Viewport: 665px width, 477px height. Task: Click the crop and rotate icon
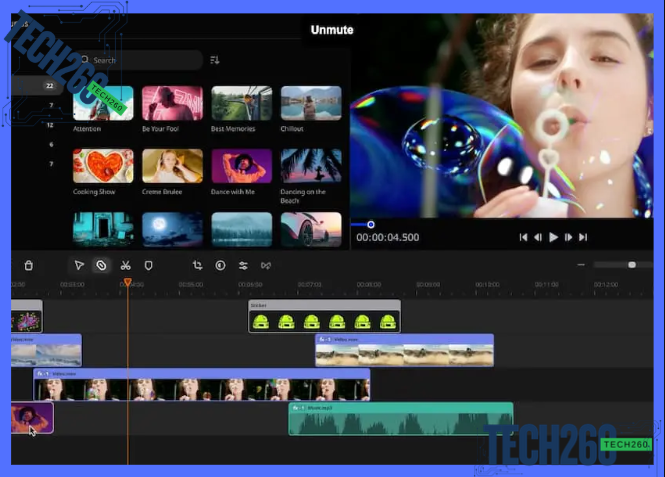[x=197, y=265]
